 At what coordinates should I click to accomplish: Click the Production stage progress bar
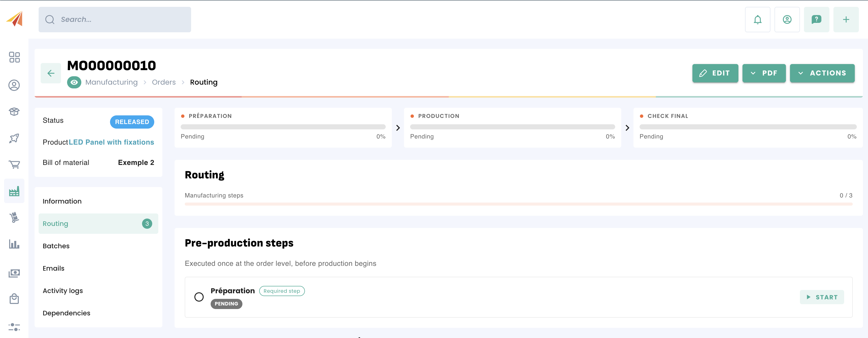(x=512, y=127)
